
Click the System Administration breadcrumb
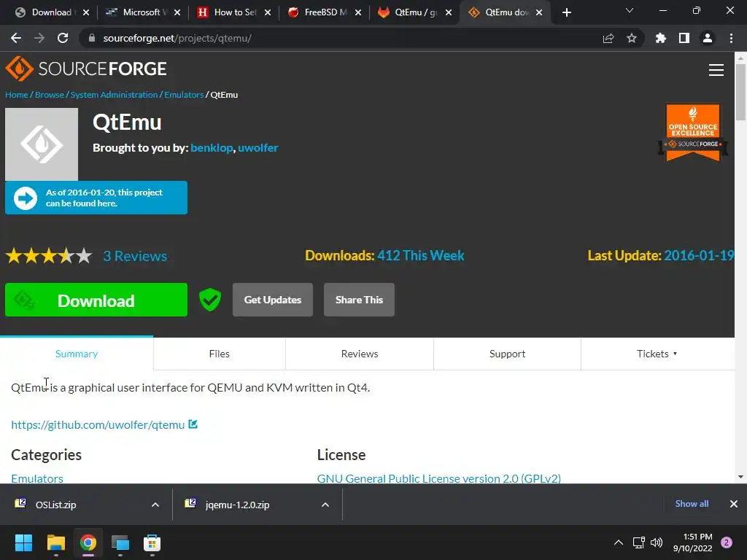point(114,95)
